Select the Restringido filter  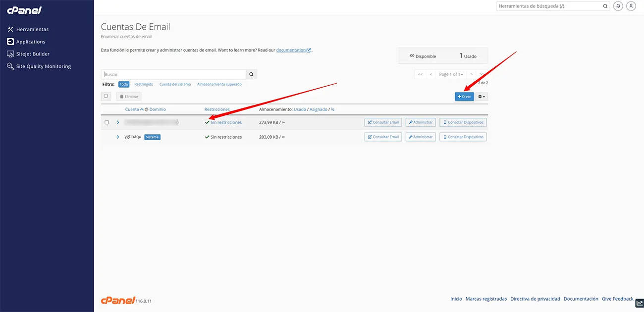144,84
